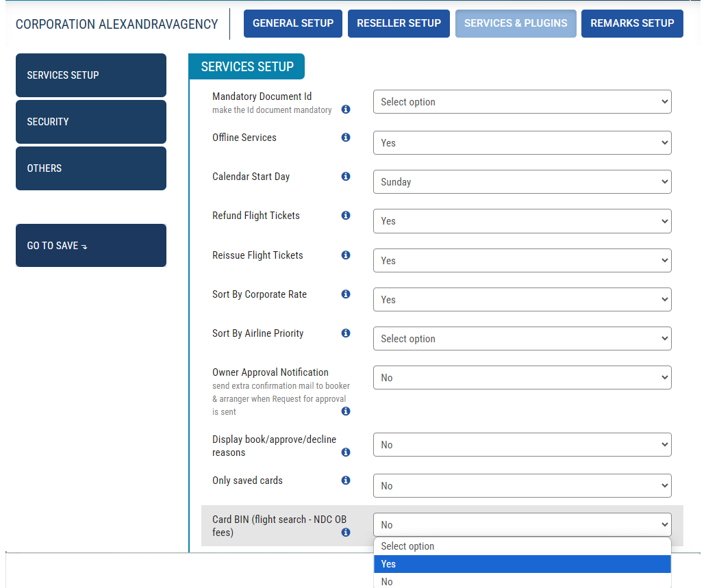Click info icon beside Refund Flight Tickets
The image size is (706, 588).
(x=346, y=216)
